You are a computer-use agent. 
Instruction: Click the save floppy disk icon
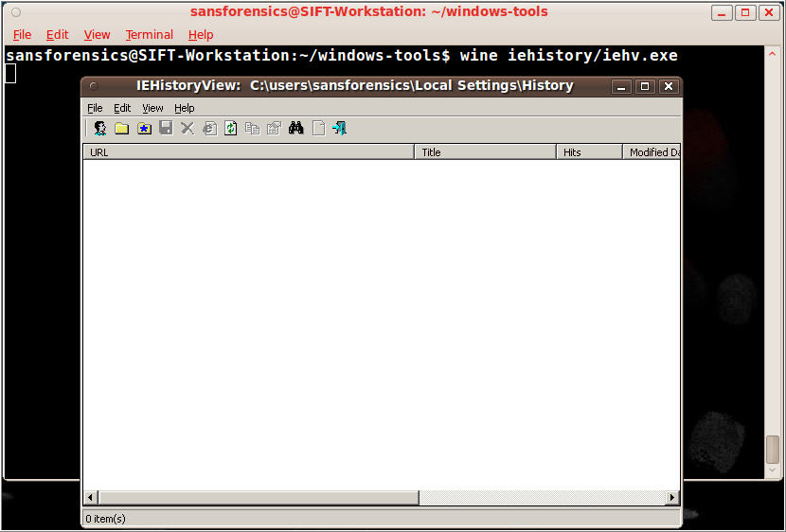coord(166,128)
